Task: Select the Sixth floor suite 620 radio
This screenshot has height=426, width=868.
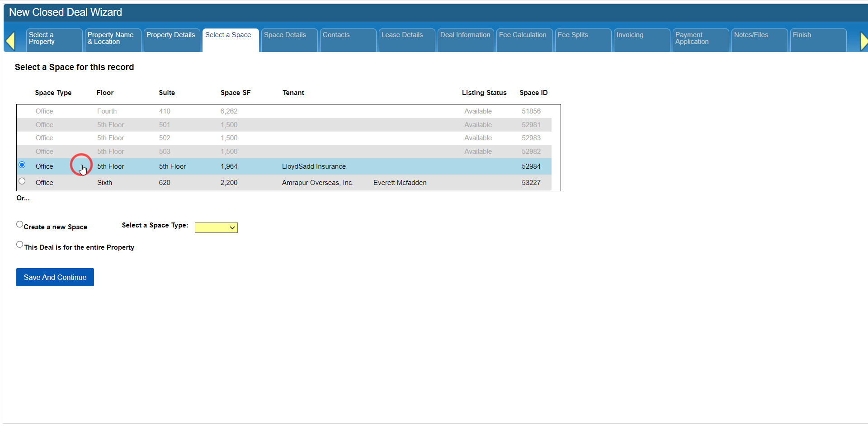Action: click(x=22, y=181)
